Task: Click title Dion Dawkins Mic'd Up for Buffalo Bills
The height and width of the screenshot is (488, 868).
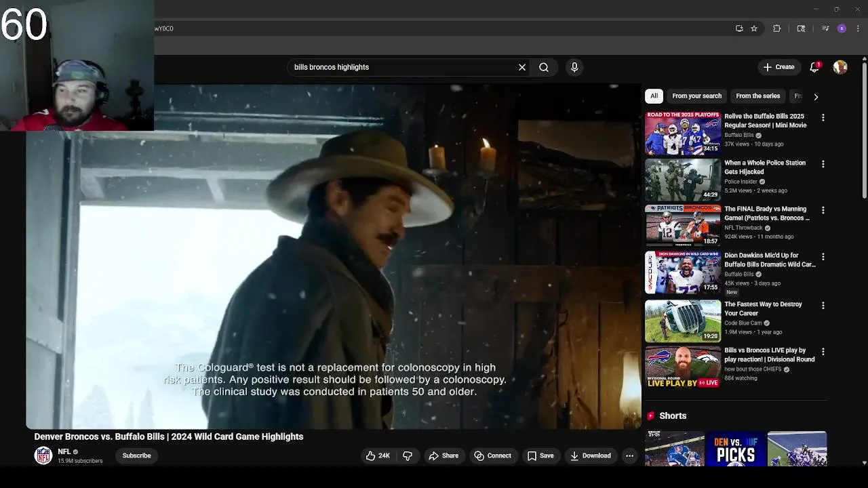Action: (x=770, y=260)
